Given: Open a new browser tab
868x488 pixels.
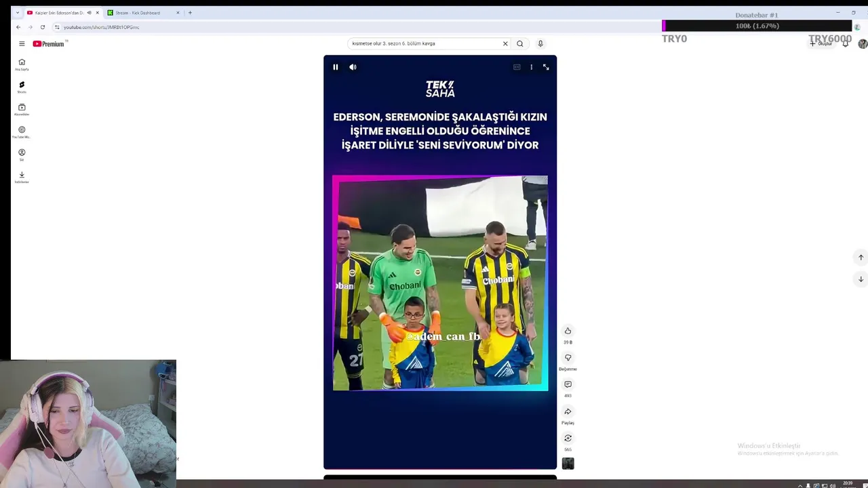Looking at the screenshot, I should click(x=190, y=13).
